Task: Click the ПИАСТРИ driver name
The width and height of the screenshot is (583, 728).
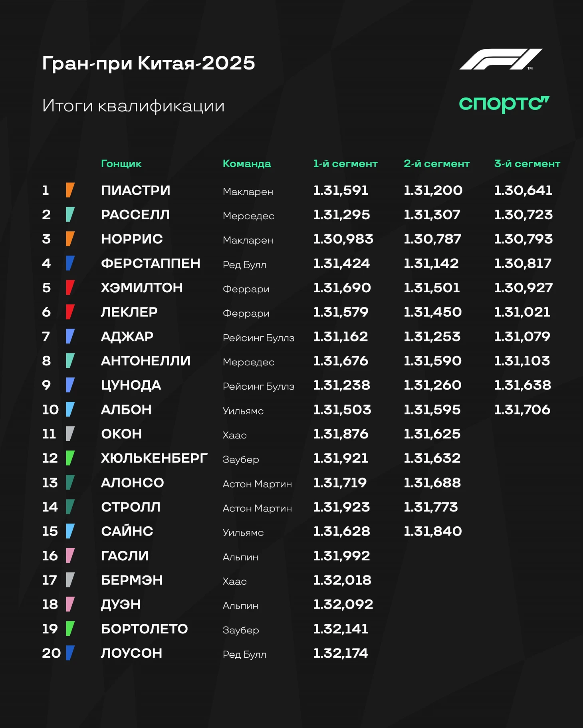Action: coord(136,190)
